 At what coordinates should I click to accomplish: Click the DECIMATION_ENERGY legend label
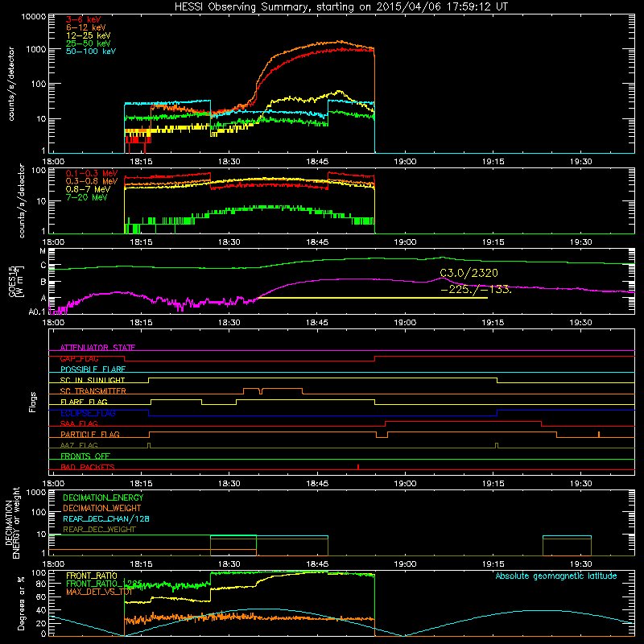tap(103, 497)
